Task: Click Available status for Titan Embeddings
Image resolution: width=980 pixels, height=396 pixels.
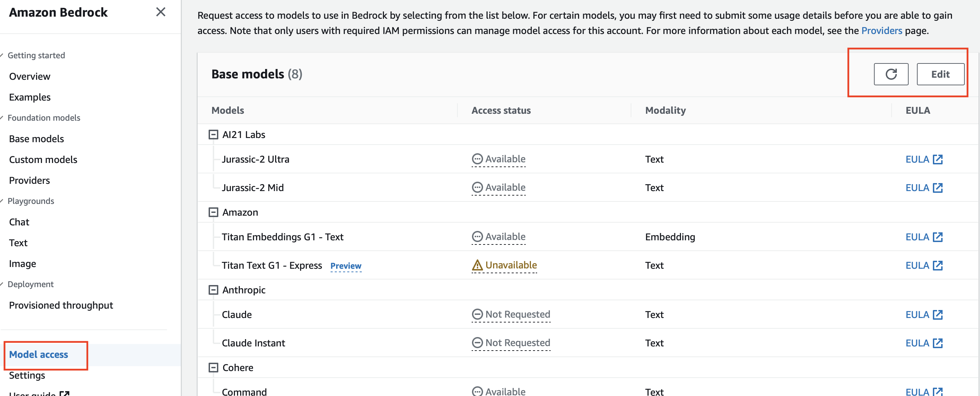Action: 498,236
